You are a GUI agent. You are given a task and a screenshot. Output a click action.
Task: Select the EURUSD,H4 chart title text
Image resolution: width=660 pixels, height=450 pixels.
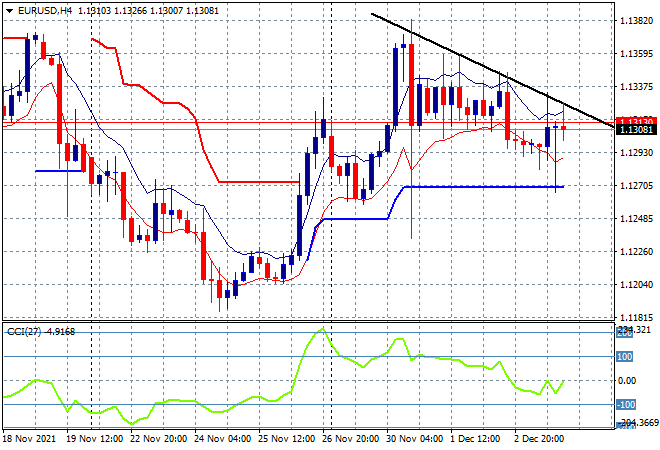[45, 11]
